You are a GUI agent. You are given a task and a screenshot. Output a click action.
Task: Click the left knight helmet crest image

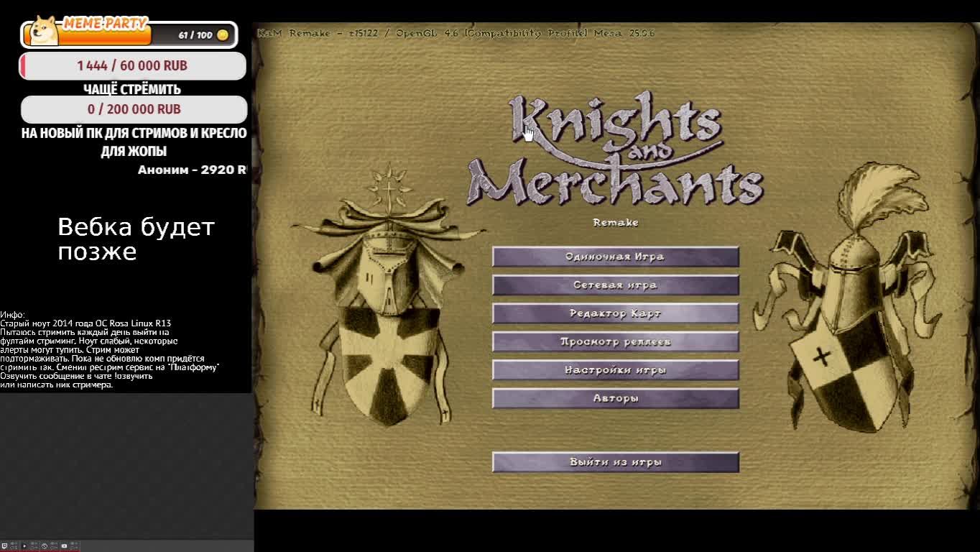pos(389,295)
